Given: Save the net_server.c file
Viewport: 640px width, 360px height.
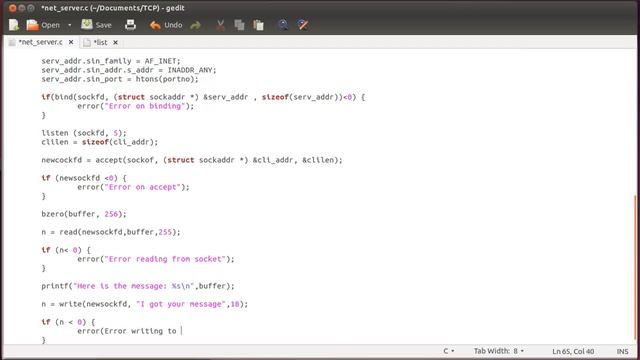Looking at the screenshot, I should coord(96,25).
